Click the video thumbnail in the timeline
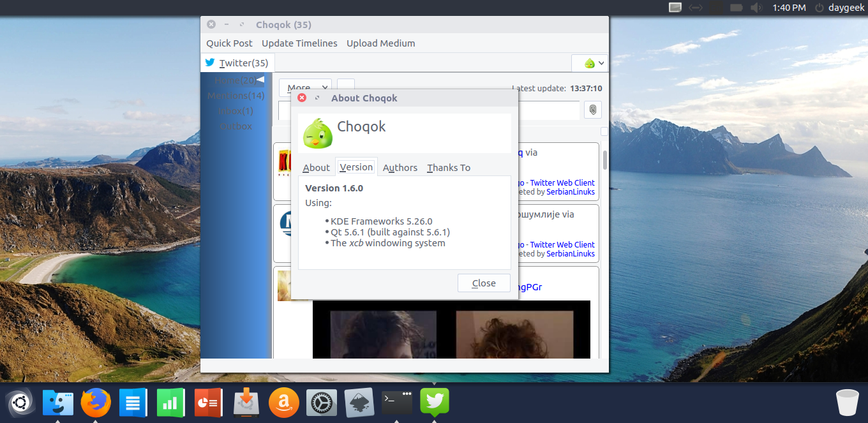This screenshot has height=423, width=868. coord(451,329)
